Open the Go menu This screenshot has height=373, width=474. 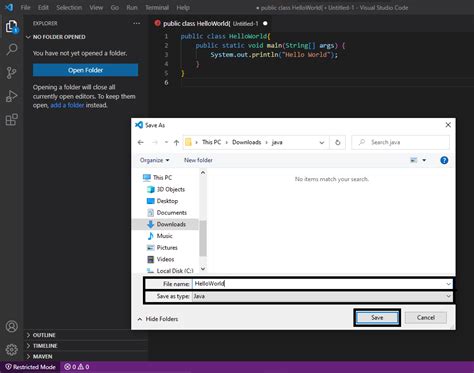(x=115, y=7)
